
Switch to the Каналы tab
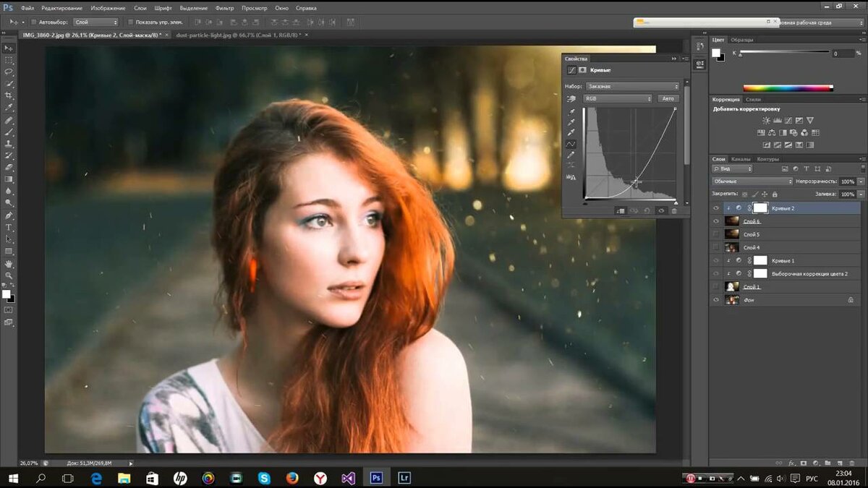(741, 159)
